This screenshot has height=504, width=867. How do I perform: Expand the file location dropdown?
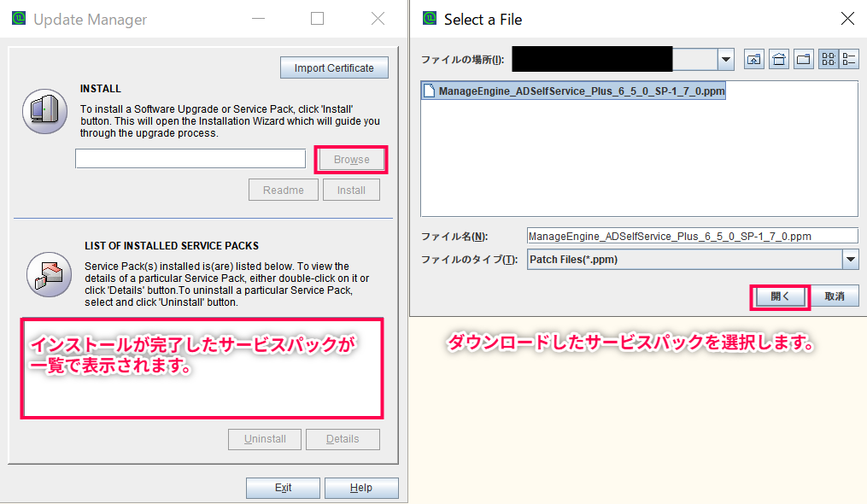[725, 59]
